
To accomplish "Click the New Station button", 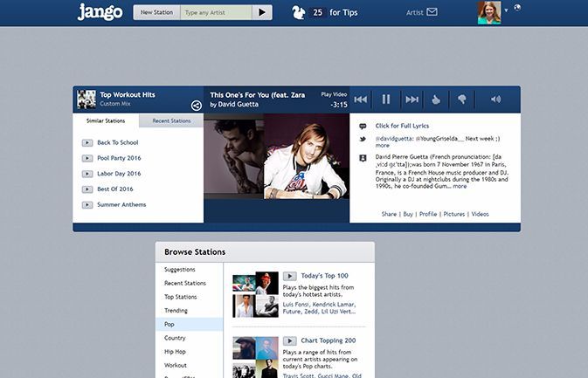I will pyautogui.click(x=156, y=12).
